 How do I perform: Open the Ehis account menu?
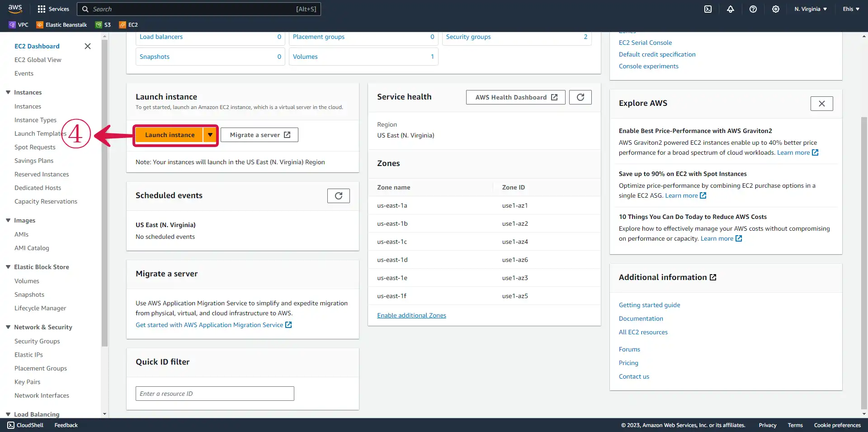pos(851,9)
